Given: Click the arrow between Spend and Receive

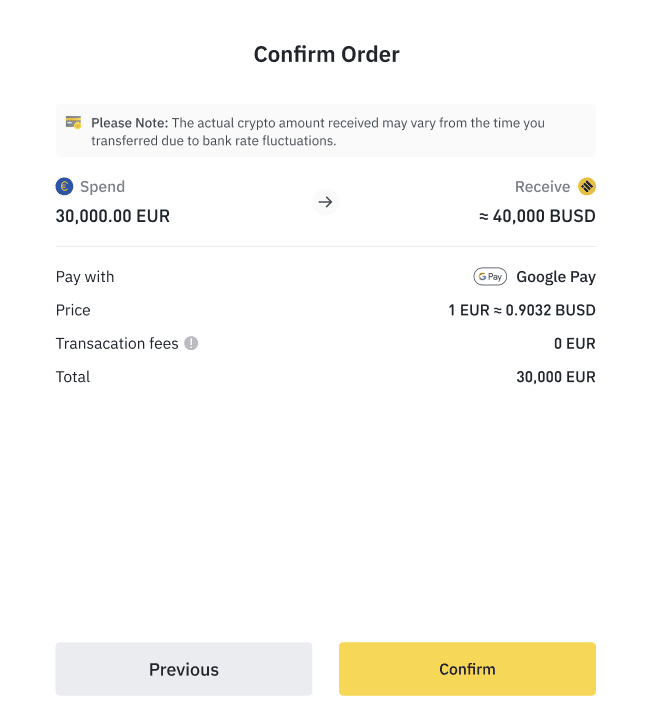Looking at the screenshot, I should [x=325, y=202].
